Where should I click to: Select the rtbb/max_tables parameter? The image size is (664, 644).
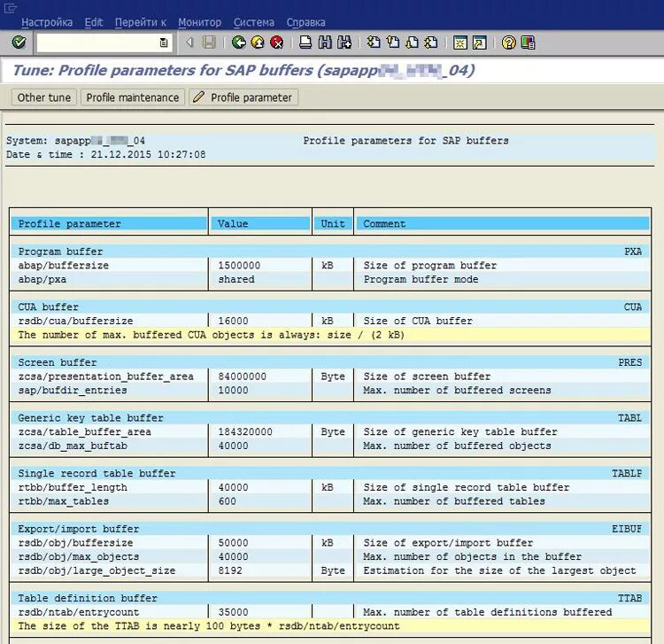coord(64,501)
